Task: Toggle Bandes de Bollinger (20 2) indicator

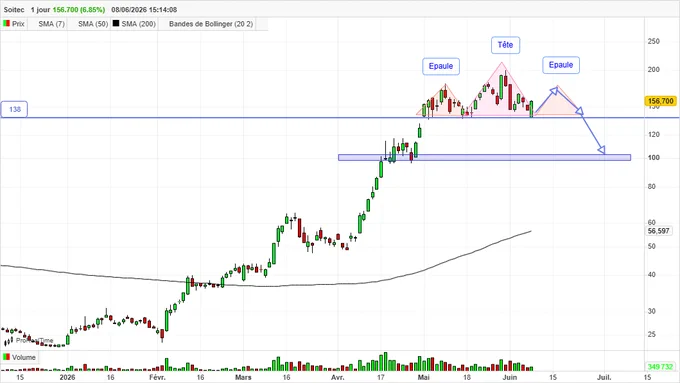Action: click(211, 24)
